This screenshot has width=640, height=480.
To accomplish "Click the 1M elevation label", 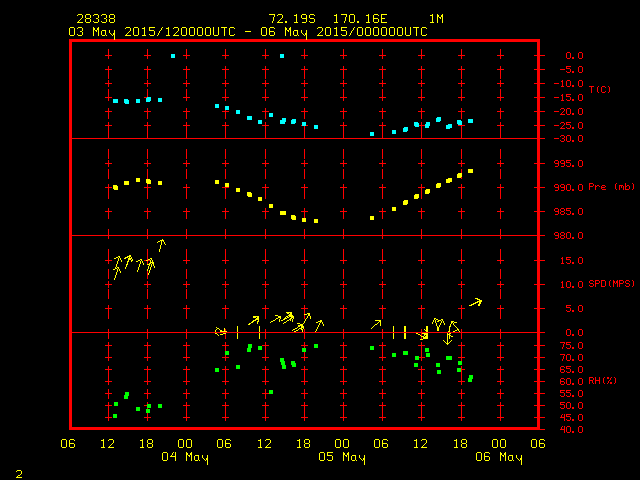I will tap(437, 19).
